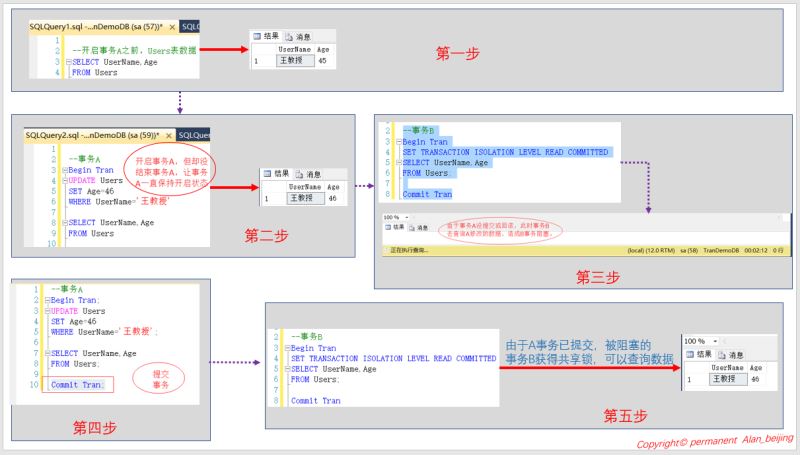Click the Age column header in step five grid
This screenshot has height=455, width=800.
(x=756, y=367)
